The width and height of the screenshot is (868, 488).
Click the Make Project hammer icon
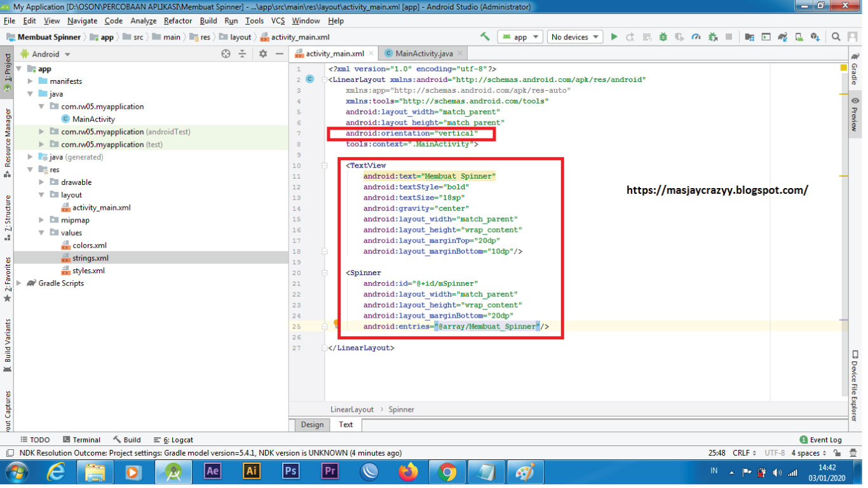tap(485, 37)
